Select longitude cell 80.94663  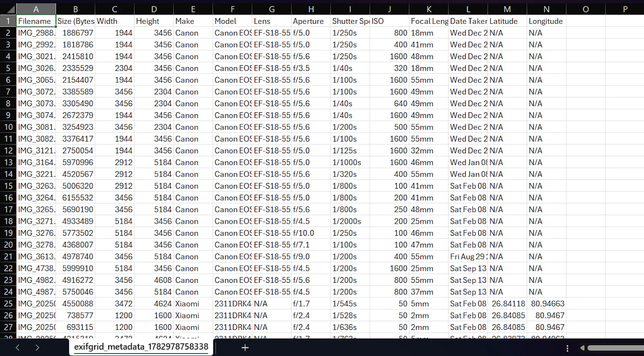pyautogui.click(x=546, y=303)
